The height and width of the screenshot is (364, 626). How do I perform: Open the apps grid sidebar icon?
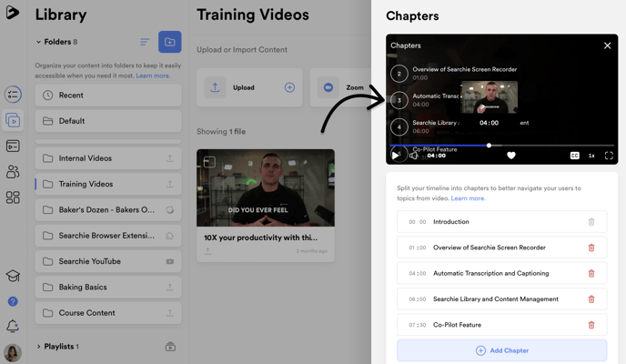click(13, 197)
